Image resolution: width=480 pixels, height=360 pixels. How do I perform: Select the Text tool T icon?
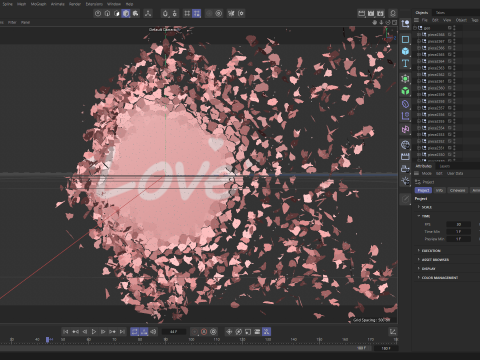(405, 63)
